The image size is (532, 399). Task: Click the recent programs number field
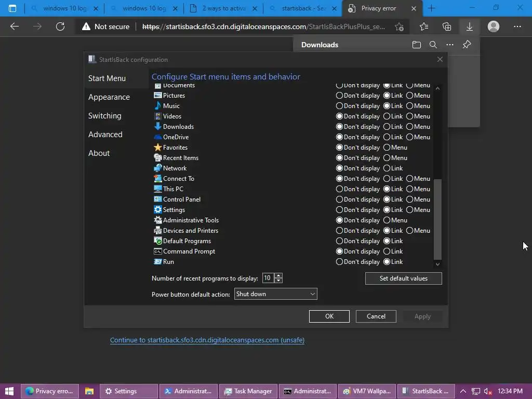click(x=268, y=278)
